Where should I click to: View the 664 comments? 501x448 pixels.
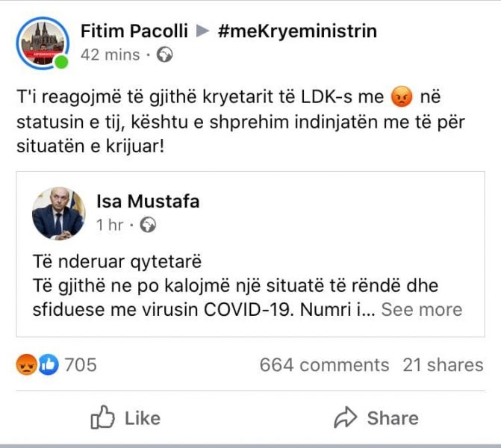click(x=324, y=365)
